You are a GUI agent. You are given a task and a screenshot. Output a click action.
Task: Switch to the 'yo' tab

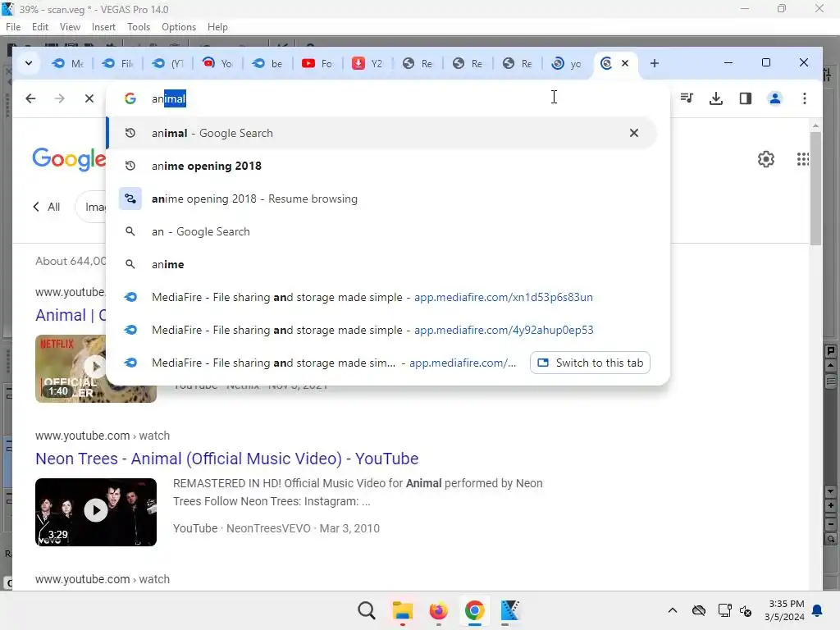(x=568, y=64)
